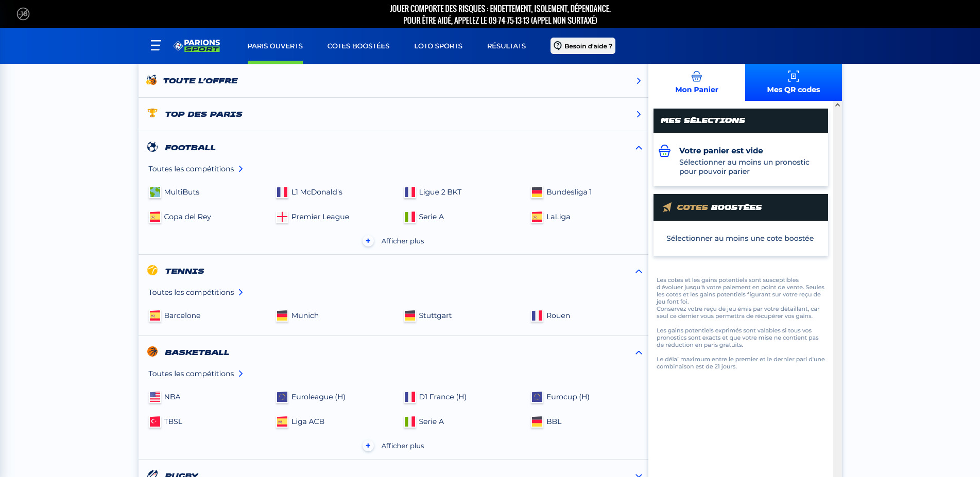Click the plus icon under Football
Screen dimensions: 980x477
click(x=368, y=241)
